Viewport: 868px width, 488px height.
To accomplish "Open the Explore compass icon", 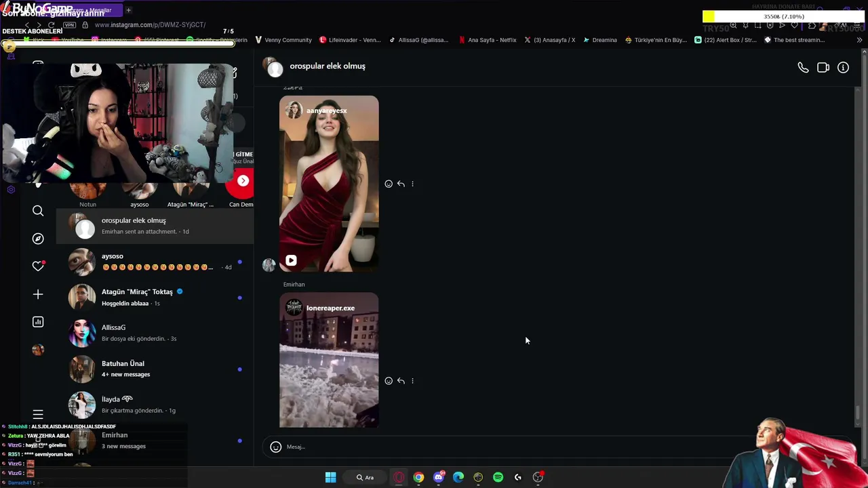I will 38,239.
